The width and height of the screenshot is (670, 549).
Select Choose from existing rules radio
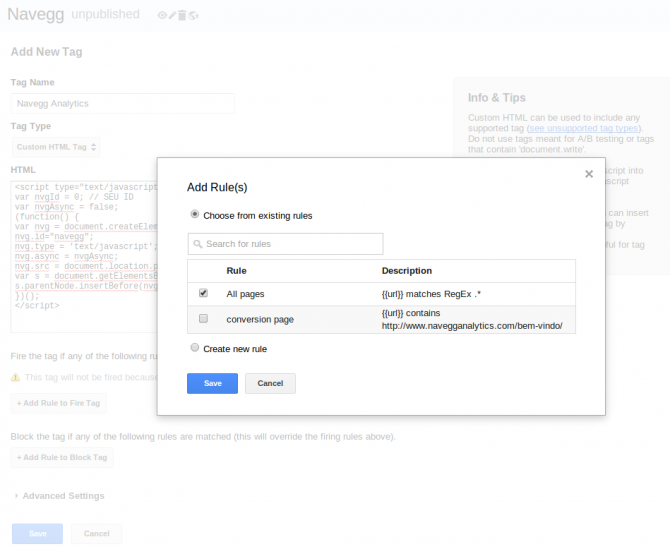click(x=194, y=214)
